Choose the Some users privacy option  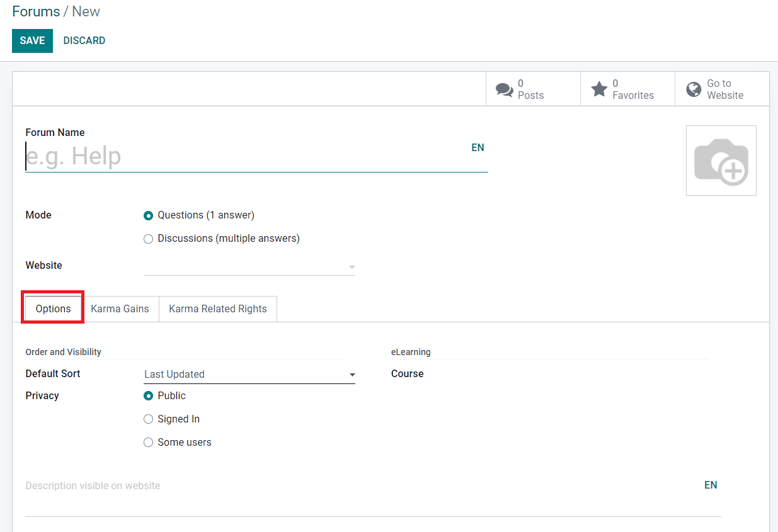[148, 442]
